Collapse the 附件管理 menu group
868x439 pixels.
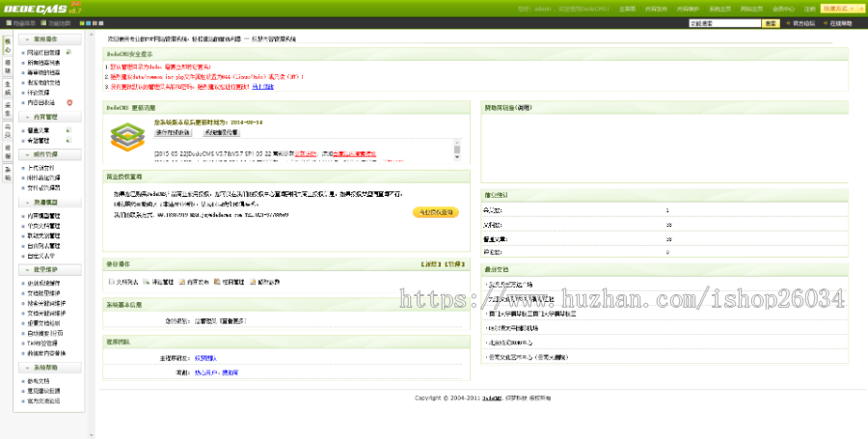point(50,154)
